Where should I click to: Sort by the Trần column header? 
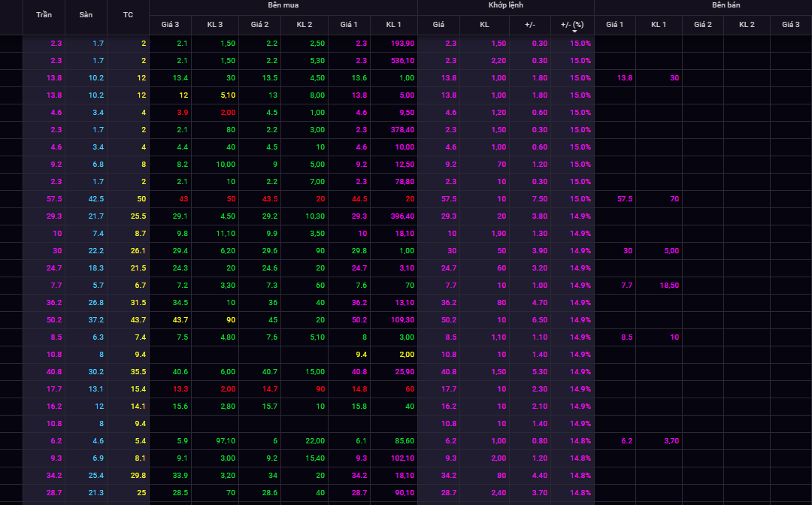pyautogui.click(x=44, y=14)
